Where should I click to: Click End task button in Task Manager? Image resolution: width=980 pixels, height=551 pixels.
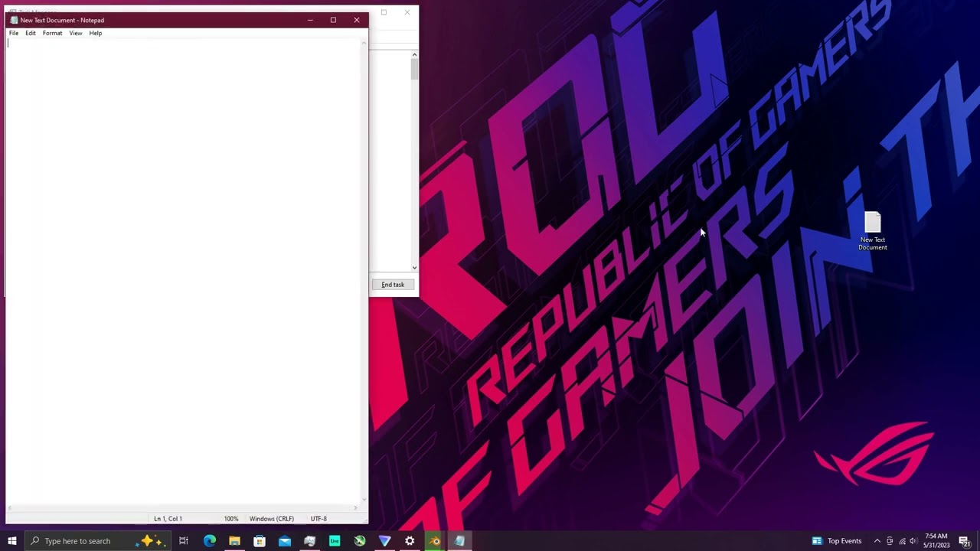(x=393, y=285)
